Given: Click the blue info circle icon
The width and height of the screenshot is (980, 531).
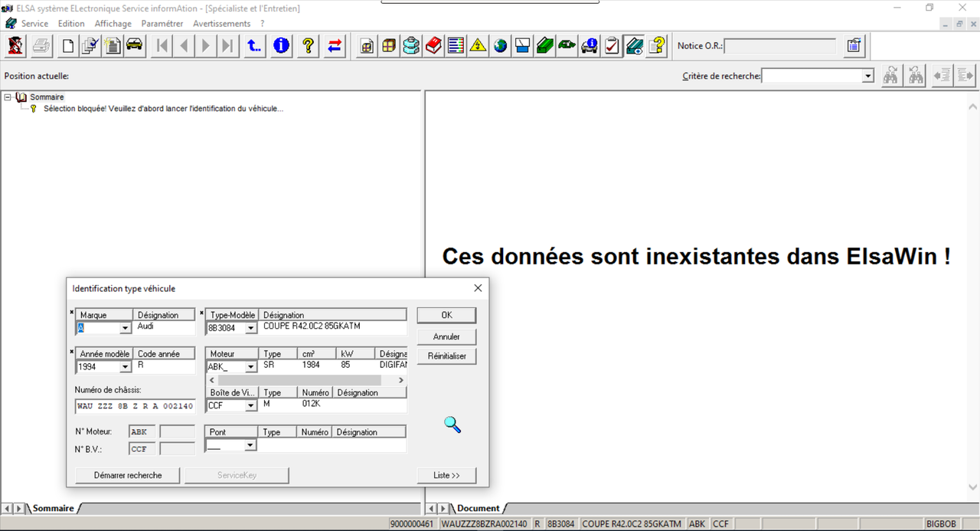Looking at the screenshot, I should pyautogui.click(x=281, y=46).
